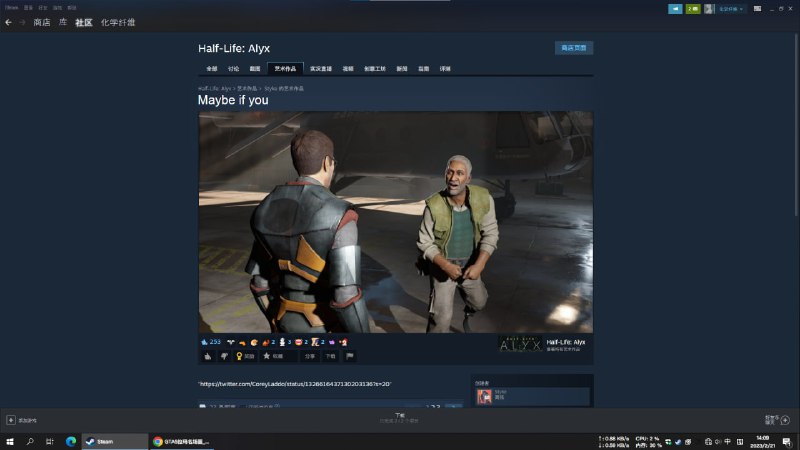
Task: Click the blue announcements icon in the title bar
Action: tap(675, 9)
